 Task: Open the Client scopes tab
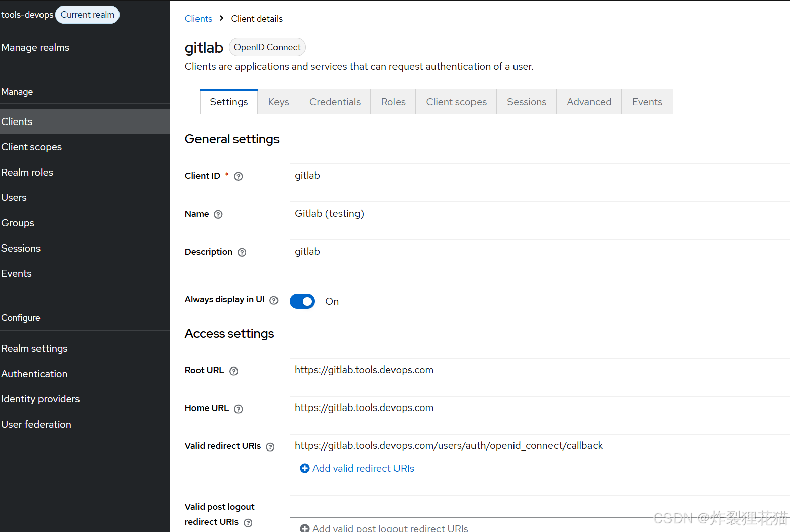(x=456, y=102)
